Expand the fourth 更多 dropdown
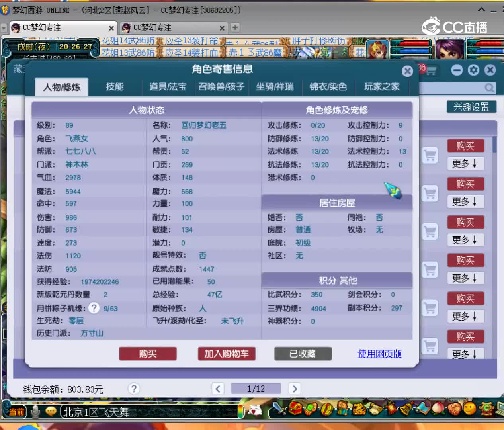The image size is (504, 430). [465, 278]
